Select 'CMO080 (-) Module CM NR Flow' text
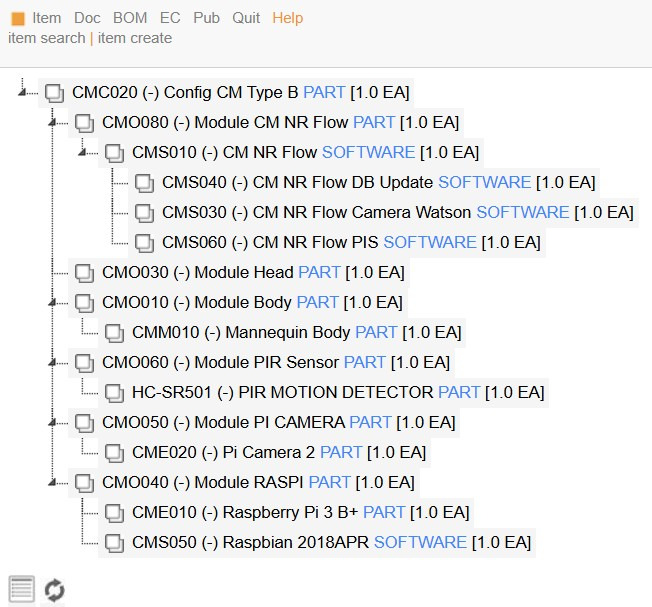The width and height of the screenshot is (652, 607). [225, 122]
